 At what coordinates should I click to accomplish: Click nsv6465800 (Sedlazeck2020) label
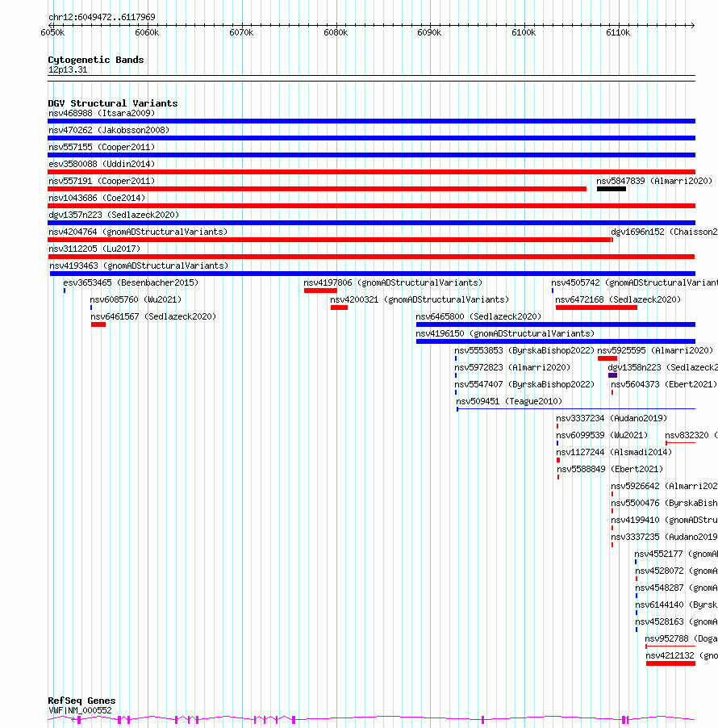(478, 316)
